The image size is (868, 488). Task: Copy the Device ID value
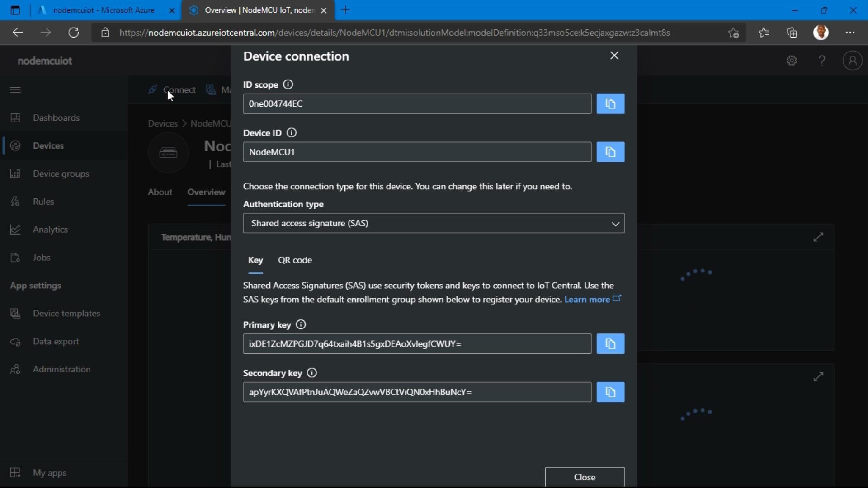coord(610,152)
